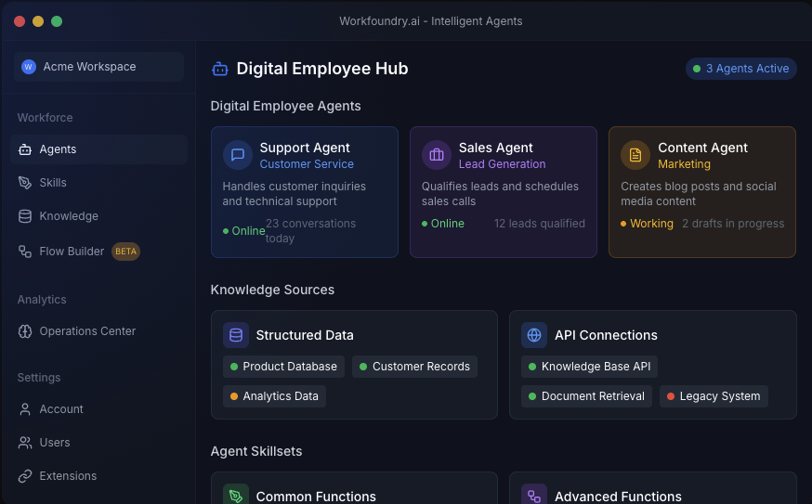Image resolution: width=812 pixels, height=504 pixels.
Task: Open Extensions settings
Action: [x=68, y=476]
